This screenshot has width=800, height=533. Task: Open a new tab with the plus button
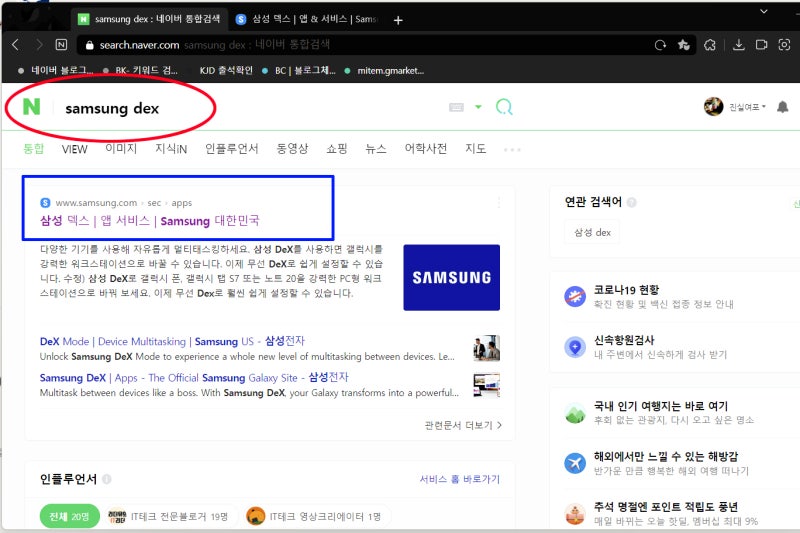398,20
